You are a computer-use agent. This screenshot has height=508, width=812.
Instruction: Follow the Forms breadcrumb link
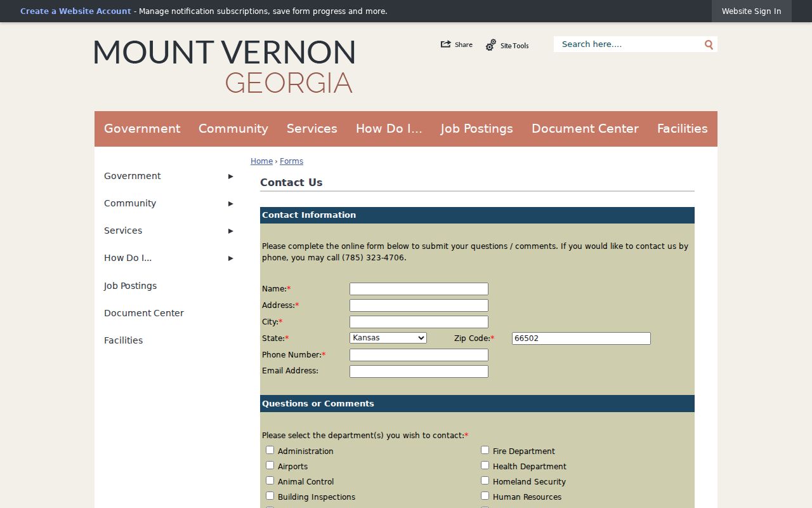click(x=291, y=161)
